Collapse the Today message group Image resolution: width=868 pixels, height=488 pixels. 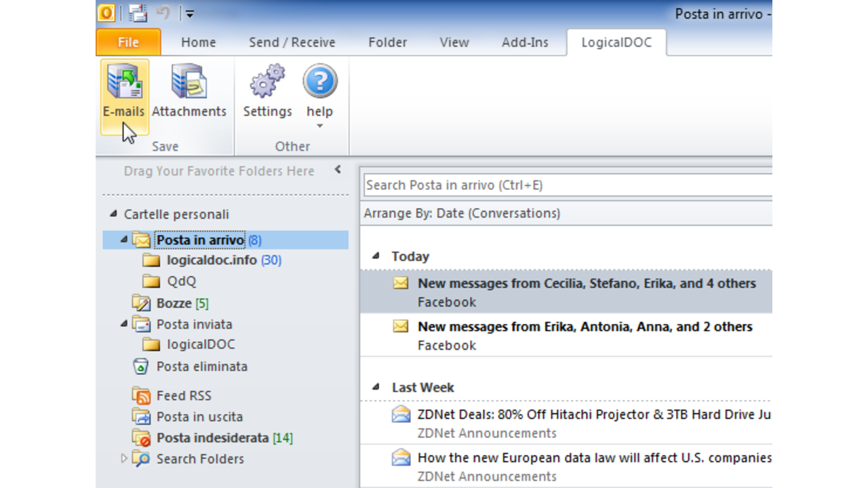point(375,256)
